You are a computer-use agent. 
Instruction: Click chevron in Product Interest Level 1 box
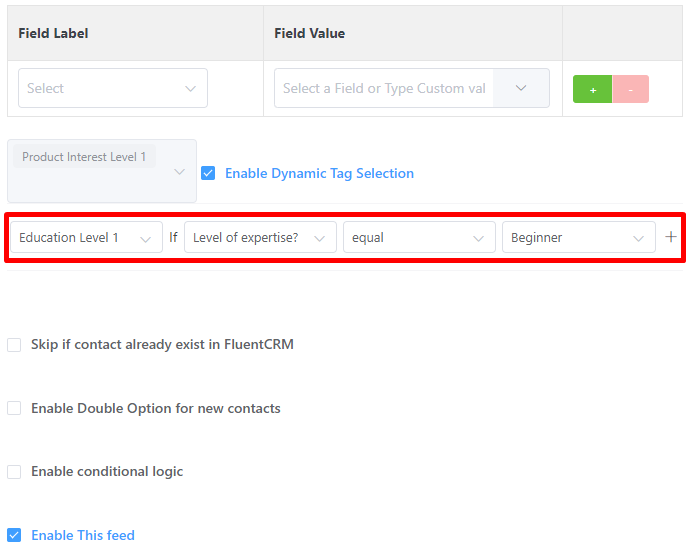click(179, 172)
